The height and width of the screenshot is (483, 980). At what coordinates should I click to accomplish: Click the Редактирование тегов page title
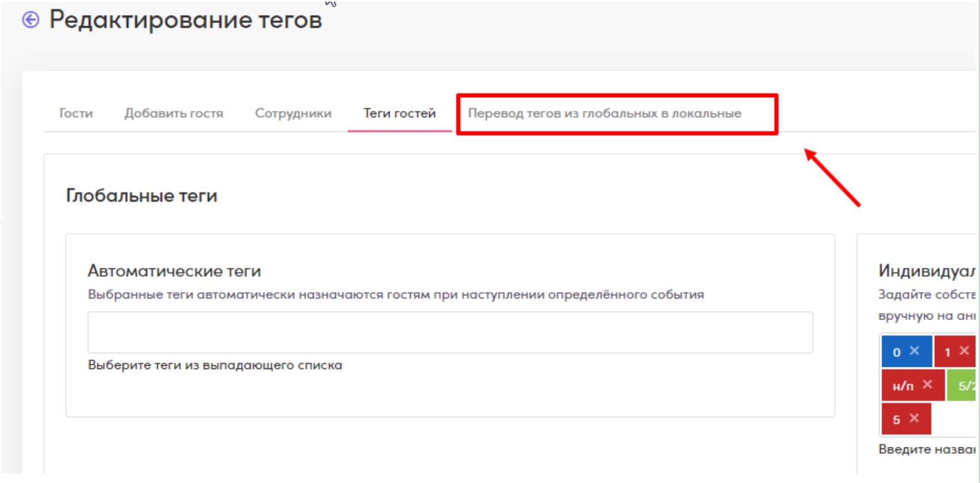point(186,20)
